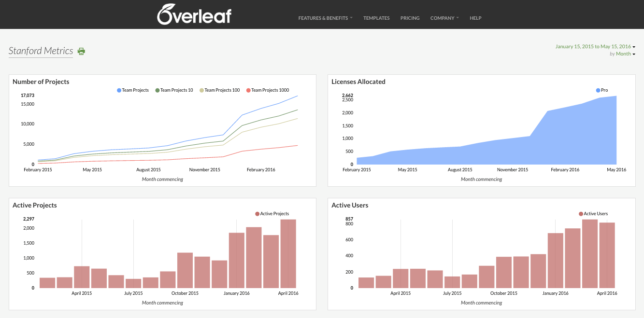Open the Help page

click(475, 18)
